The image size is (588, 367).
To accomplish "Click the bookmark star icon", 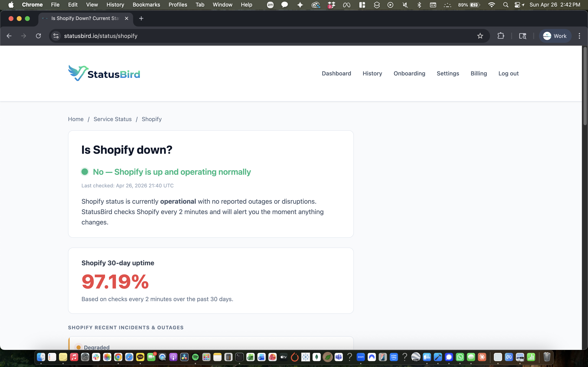I will pyautogui.click(x=480, y=36).
